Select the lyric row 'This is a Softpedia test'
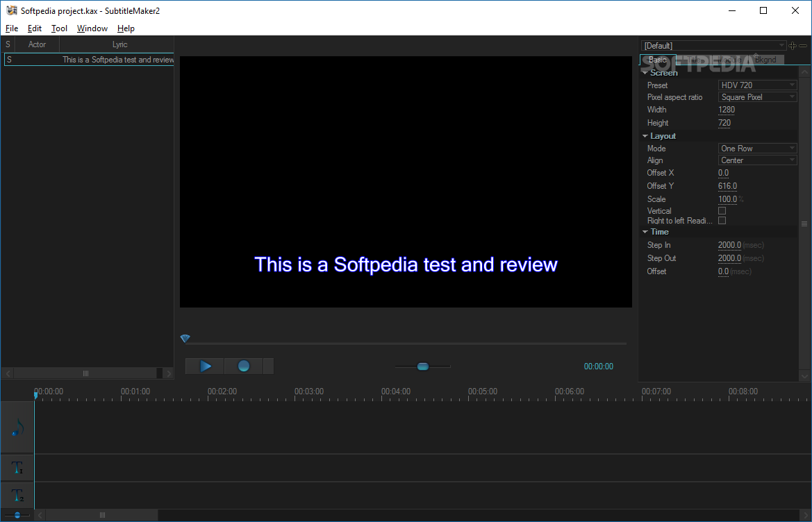The width and height of the screenshot is (812, 522). click(x=89, y=60)
